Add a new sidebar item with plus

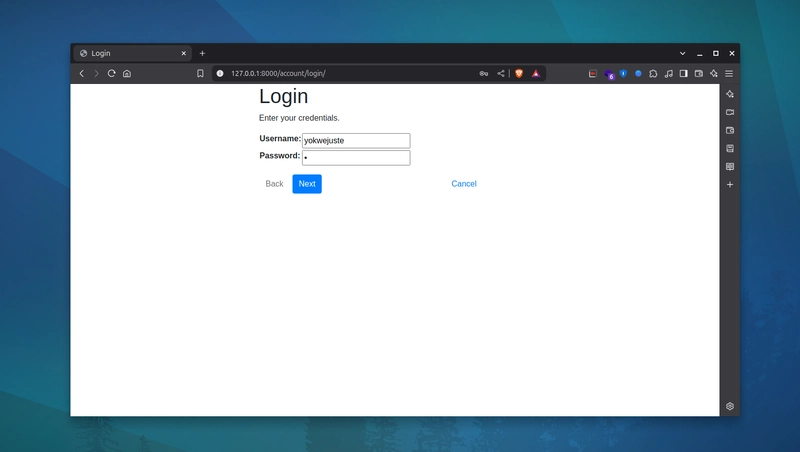click(730, 185)
